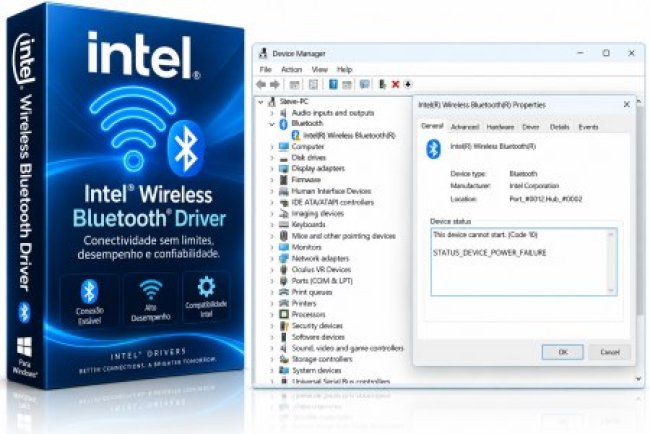
Task: Expand Sound, video and game controllers
Action: pos(272,348)
